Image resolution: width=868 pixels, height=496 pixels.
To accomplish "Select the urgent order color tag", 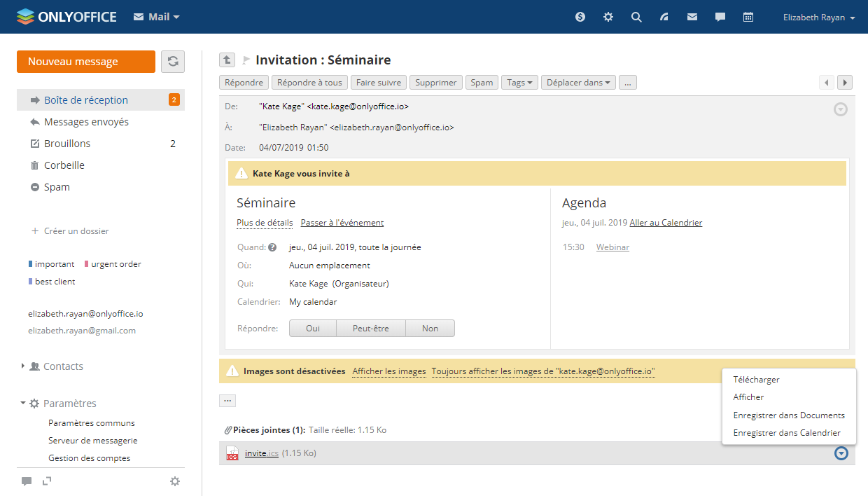I will pyautogui.click(x=115, y=264).
